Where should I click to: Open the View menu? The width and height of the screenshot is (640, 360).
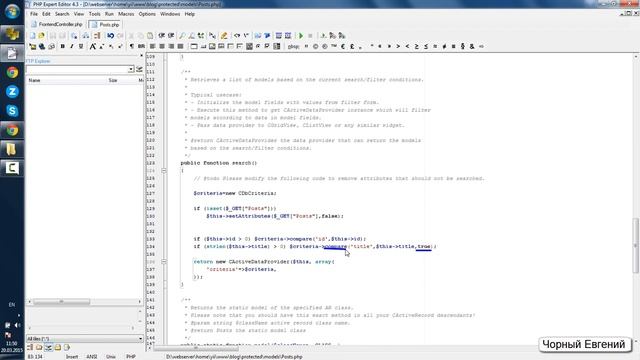pos(79,14)
